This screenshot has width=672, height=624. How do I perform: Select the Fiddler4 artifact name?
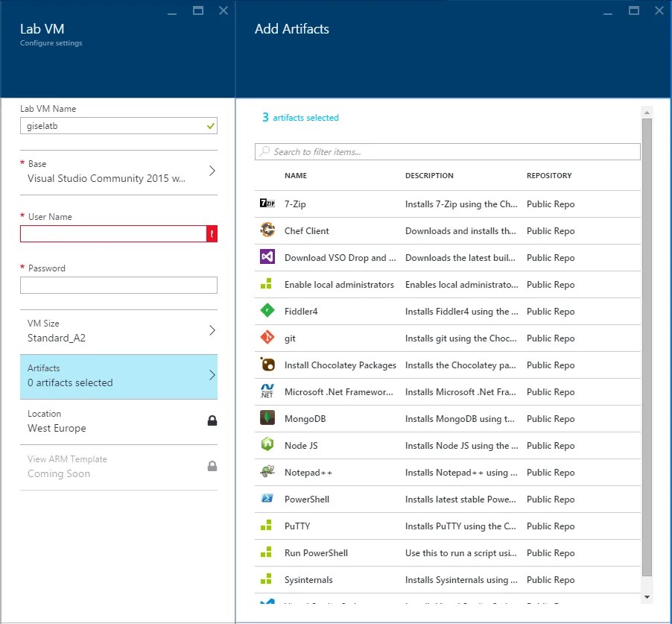click(301, 312)
